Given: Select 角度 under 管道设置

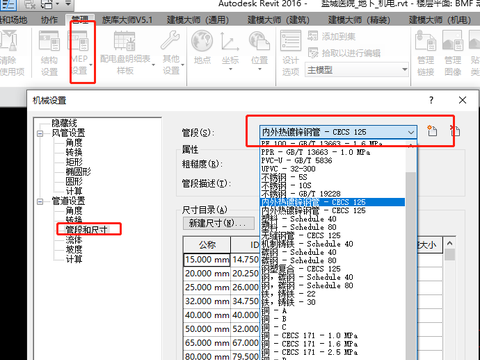Looking at the screenshot, I should [x=74, y=211].
